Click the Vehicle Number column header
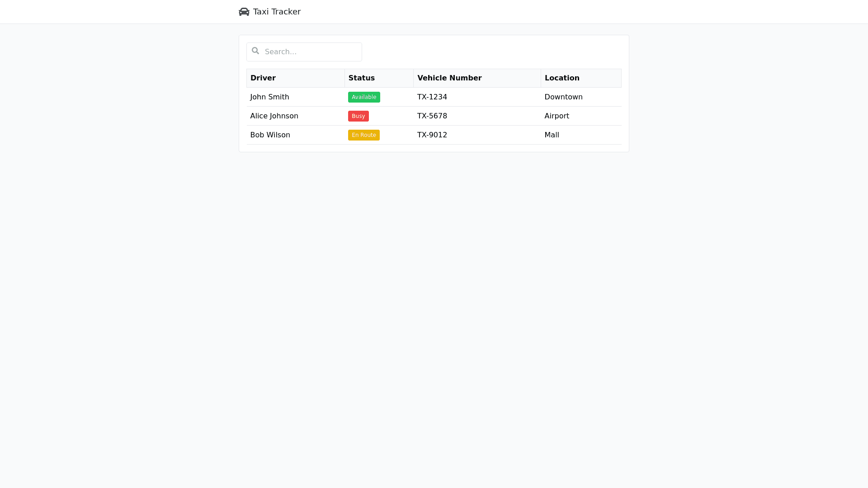 coord(449,78)
